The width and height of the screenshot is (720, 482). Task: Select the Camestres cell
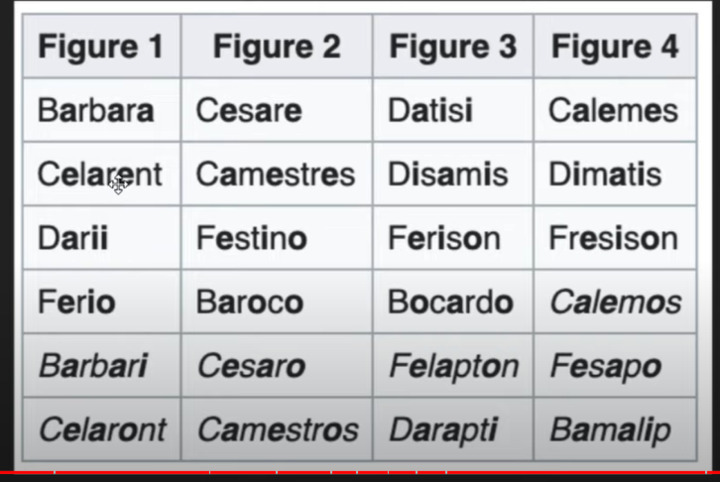click(275, 174)
